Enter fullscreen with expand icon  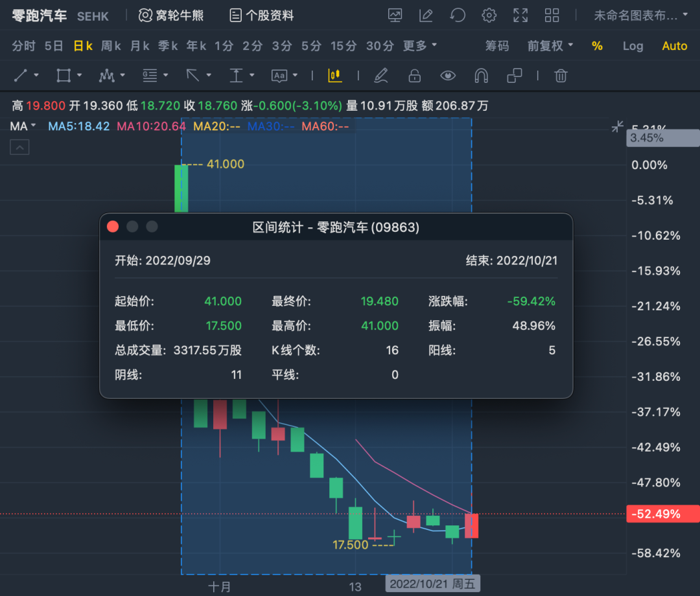tap(520, 16)
